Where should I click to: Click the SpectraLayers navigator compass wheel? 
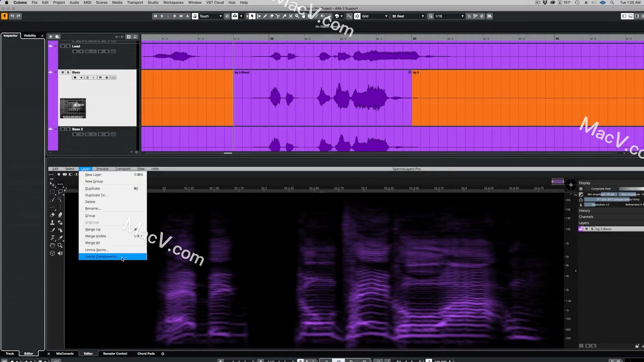tap(571, 185)
